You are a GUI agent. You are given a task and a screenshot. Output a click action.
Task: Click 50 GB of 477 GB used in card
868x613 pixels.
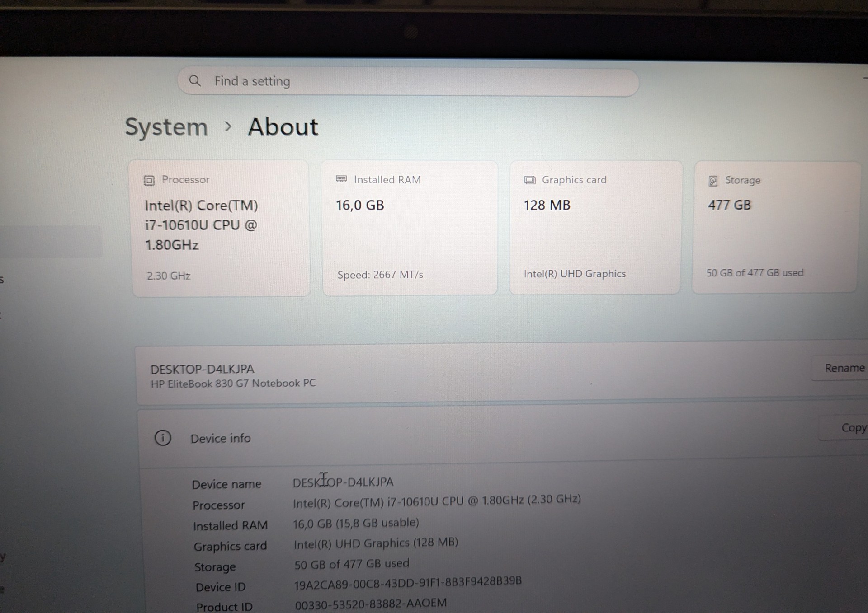pos(755,273)
